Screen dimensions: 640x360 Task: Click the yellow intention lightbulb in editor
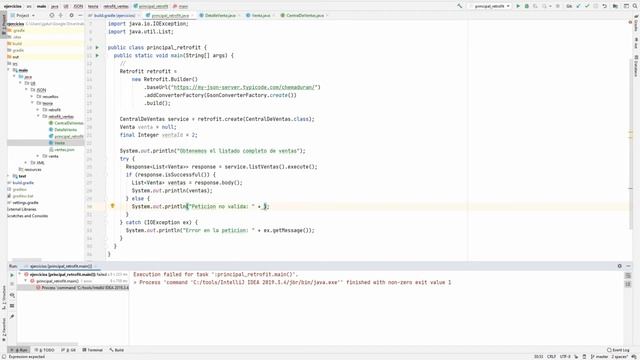pyautogui.click(x=113, y=206)
